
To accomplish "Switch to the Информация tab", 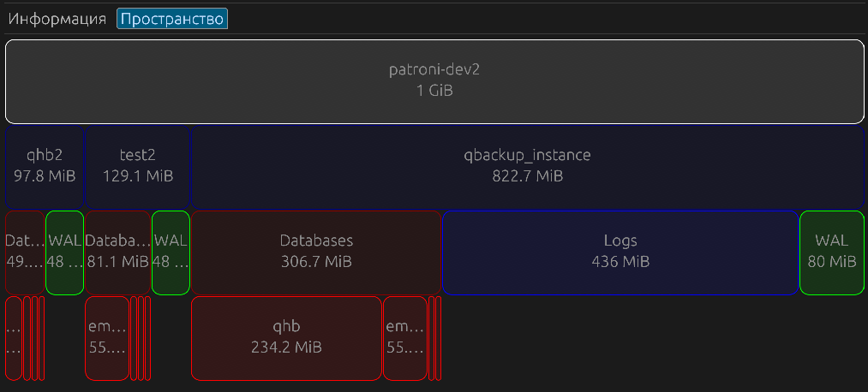I will (x=57, y=19).
